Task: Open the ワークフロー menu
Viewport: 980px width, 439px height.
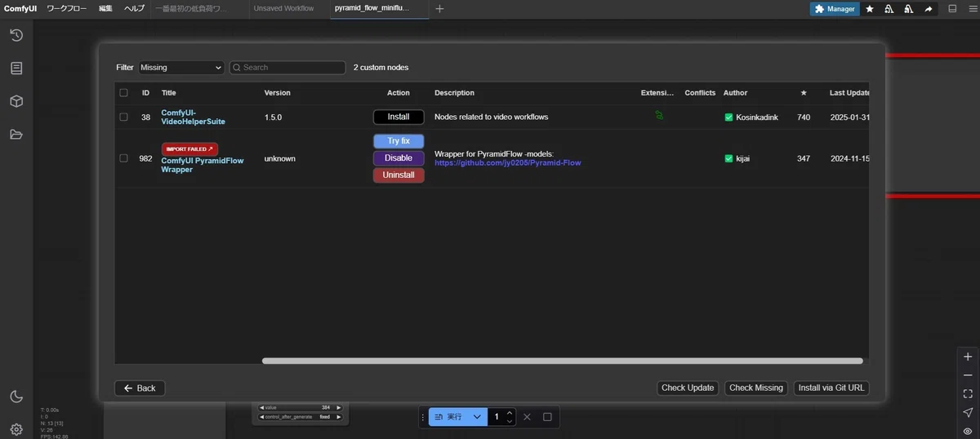Action: 66,9
